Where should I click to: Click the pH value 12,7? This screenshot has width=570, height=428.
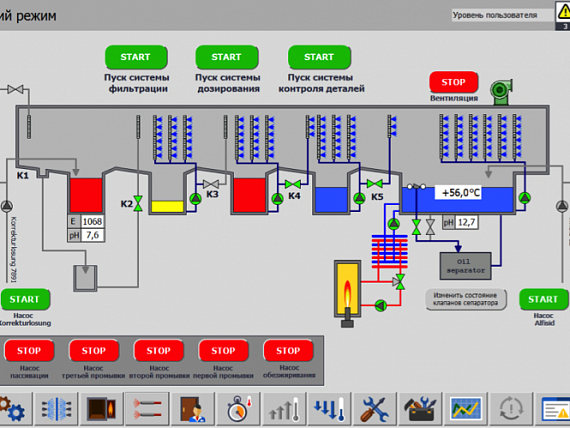tap(466, 222)
